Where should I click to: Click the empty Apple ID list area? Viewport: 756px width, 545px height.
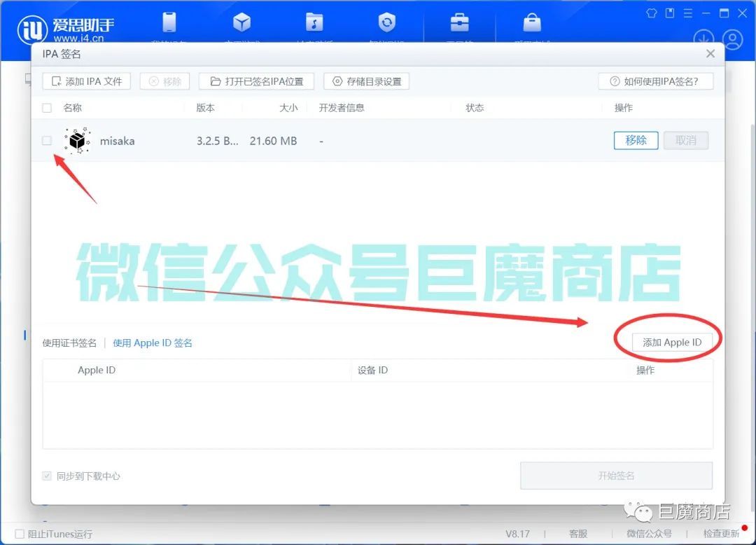coord(377,415)
